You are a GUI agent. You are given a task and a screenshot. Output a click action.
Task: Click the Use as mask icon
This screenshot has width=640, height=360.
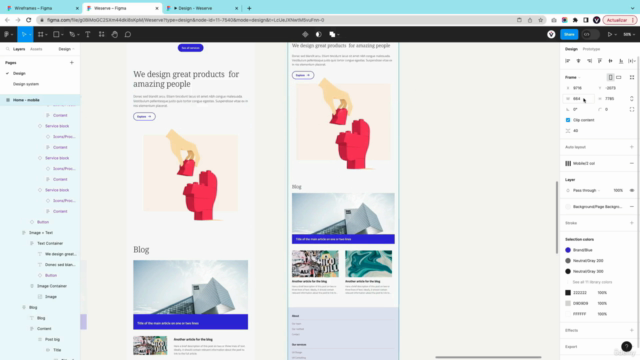coord(318,34)
